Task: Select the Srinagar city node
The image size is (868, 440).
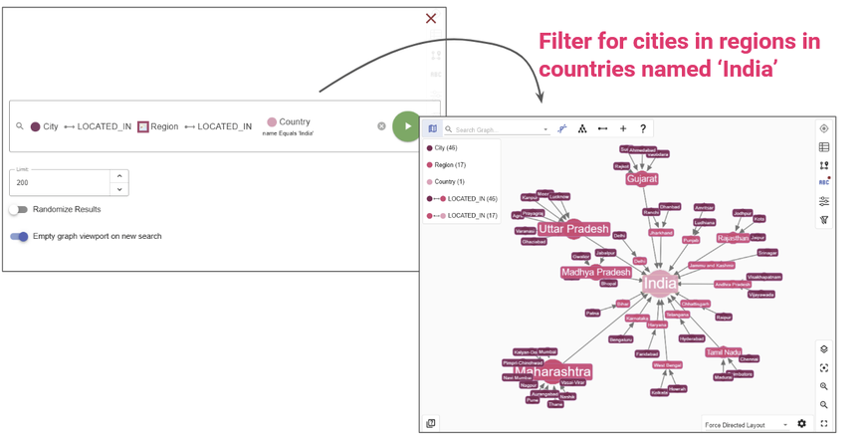Action: [x=767, y=253]
